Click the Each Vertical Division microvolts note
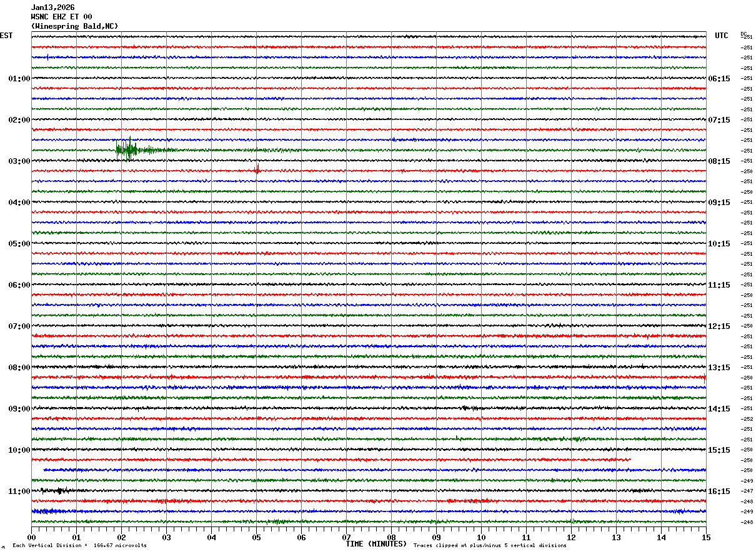The height and width of the screenshot is (554, 756). [79, 546]
